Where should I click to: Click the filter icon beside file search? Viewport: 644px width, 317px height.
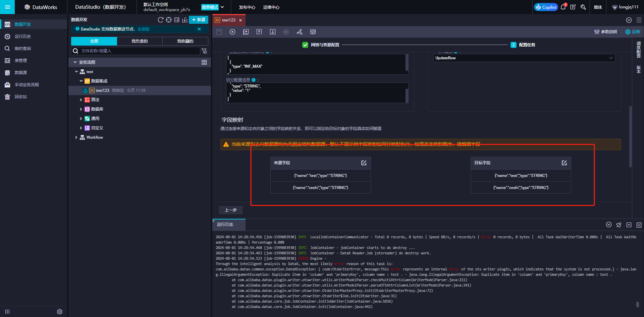(204, 51)
